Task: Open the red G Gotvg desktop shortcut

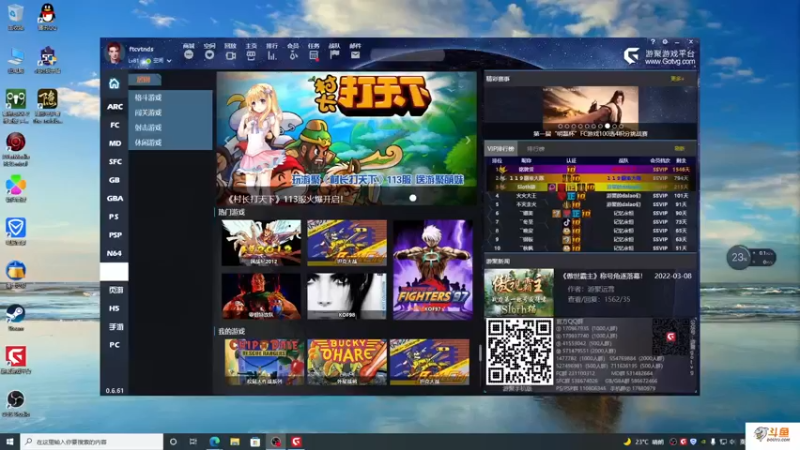Action: click(x=16, y=360)
